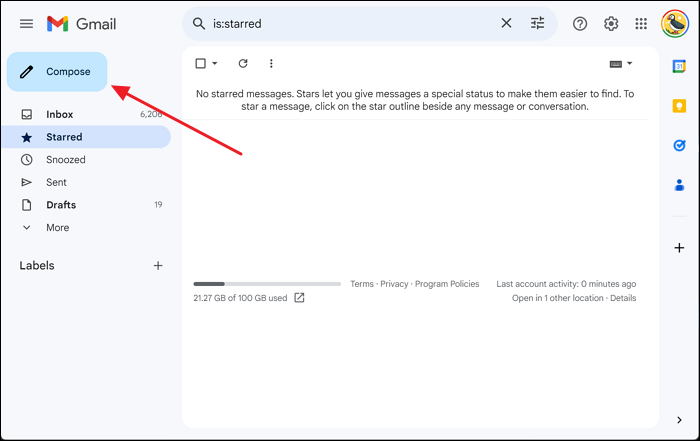Tick the select-all messages checkbox

click(x=200, y=63)
